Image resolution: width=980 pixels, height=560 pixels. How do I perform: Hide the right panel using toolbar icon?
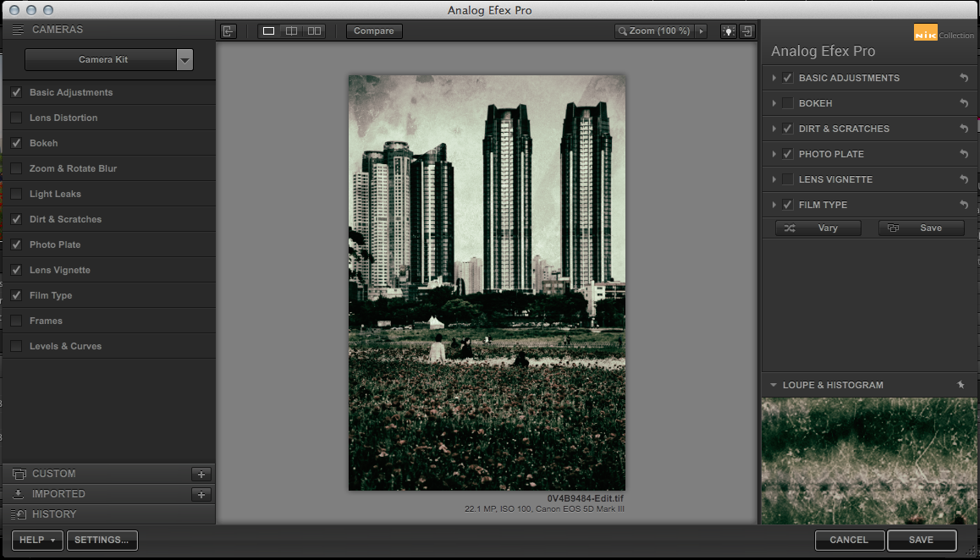click(x=747, y=31)
